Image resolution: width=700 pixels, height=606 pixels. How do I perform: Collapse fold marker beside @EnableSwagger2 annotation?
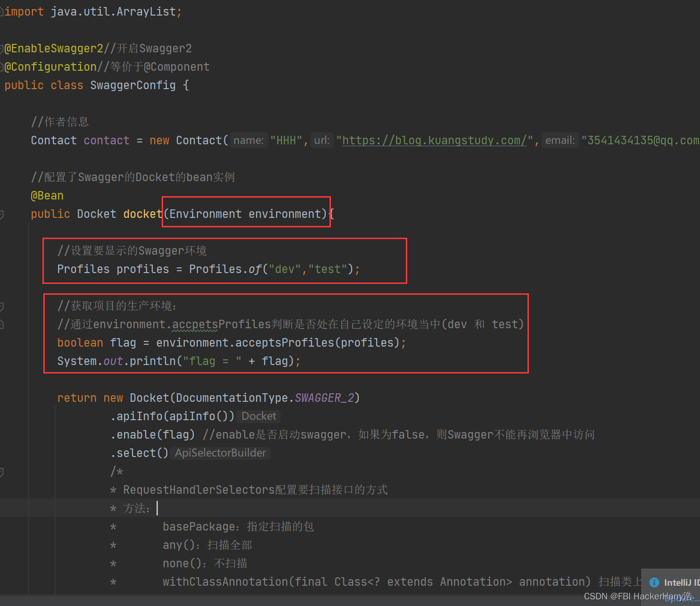(x=1, y=49)
